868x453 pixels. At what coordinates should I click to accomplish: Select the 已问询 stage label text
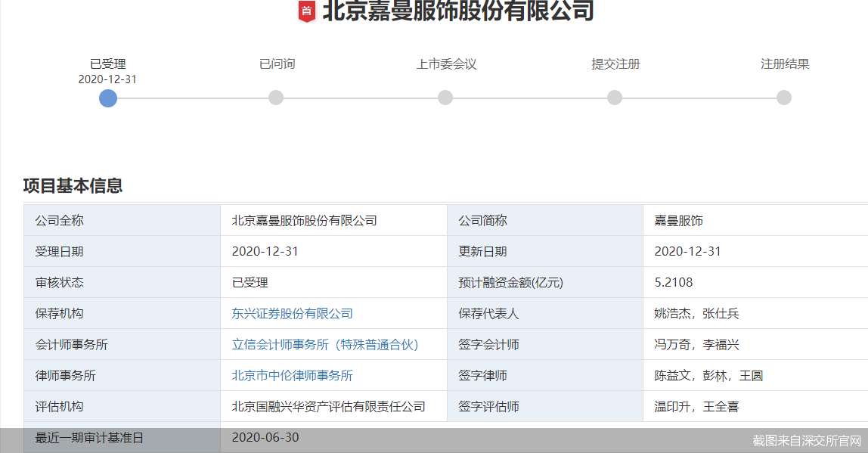(x=277, y=64)
